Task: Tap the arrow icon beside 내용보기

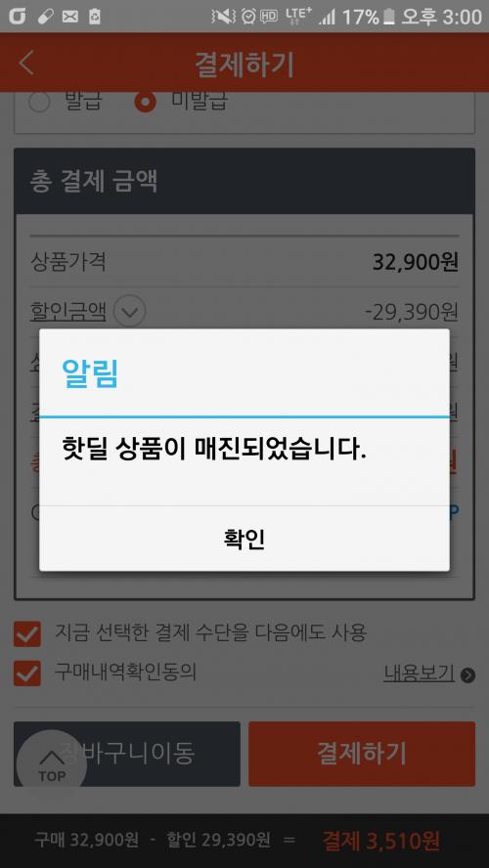Action: [x=467, y=674]
